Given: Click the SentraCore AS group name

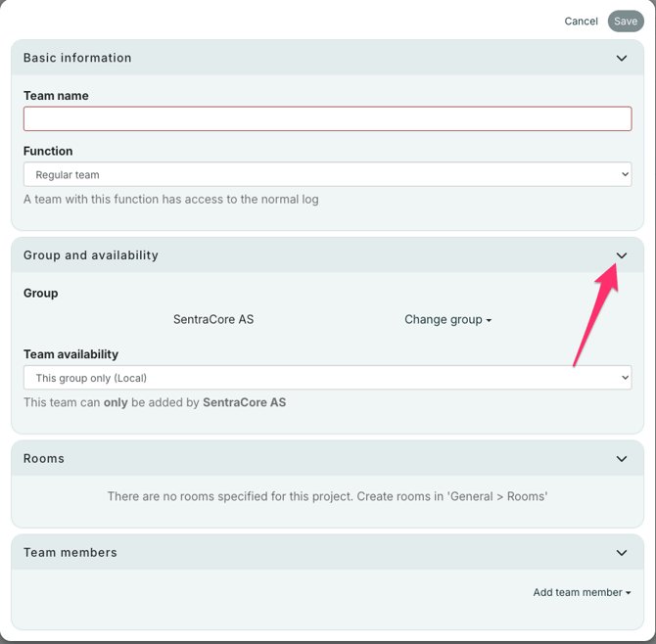Looking at the screenshot, I should pos(213,320).
